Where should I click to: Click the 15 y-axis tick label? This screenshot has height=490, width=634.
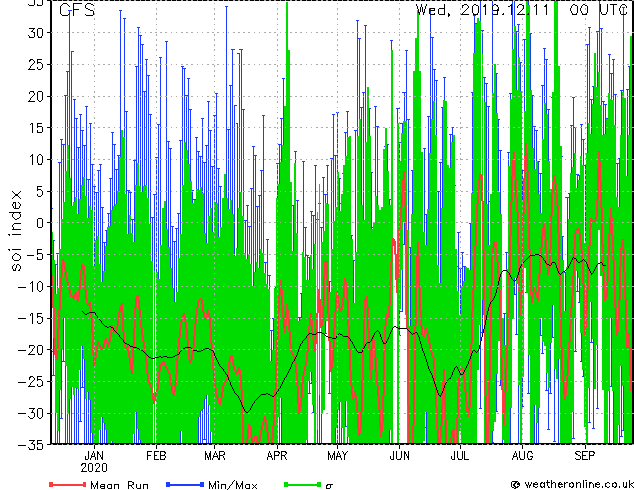(36, 128)
